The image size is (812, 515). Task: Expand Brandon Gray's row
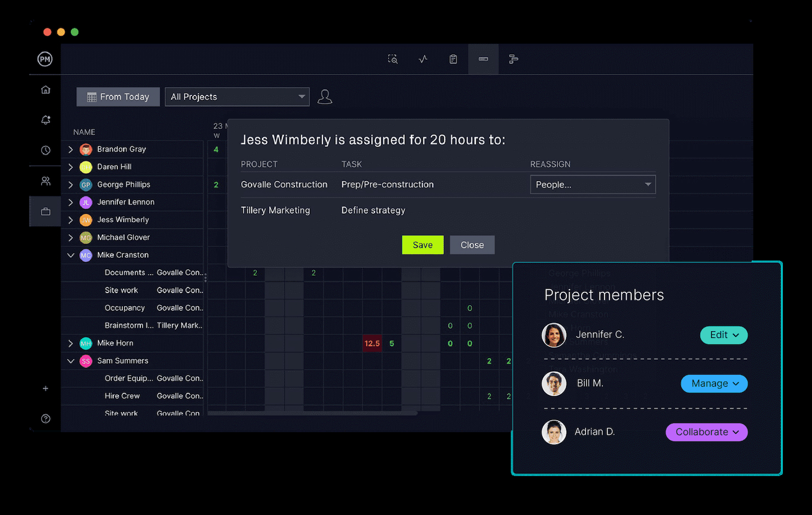[x=70, y=149]
